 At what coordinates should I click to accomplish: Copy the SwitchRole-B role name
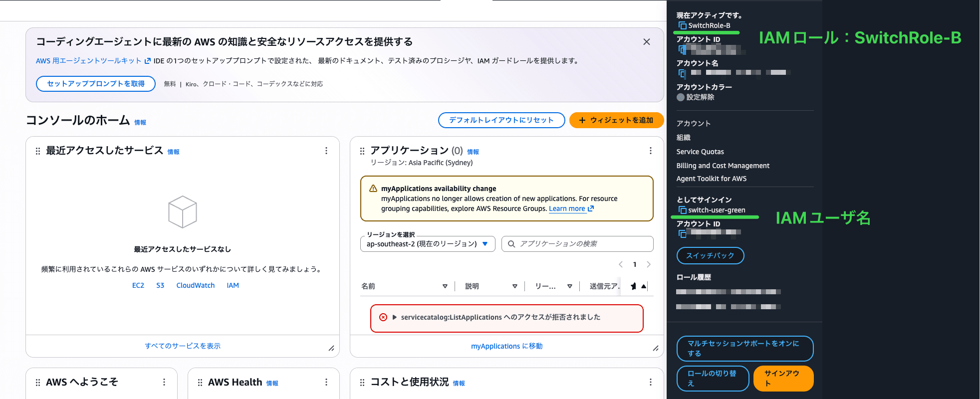[682, 25]
